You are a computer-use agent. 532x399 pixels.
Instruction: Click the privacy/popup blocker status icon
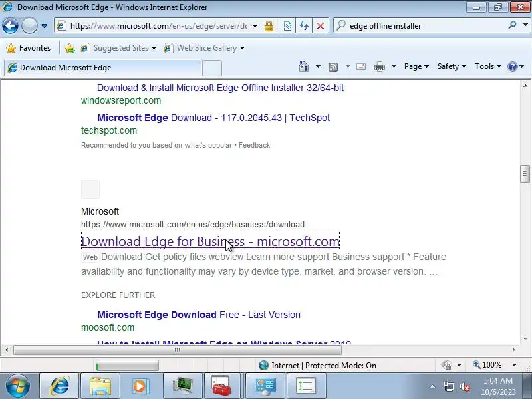[446, 365]
